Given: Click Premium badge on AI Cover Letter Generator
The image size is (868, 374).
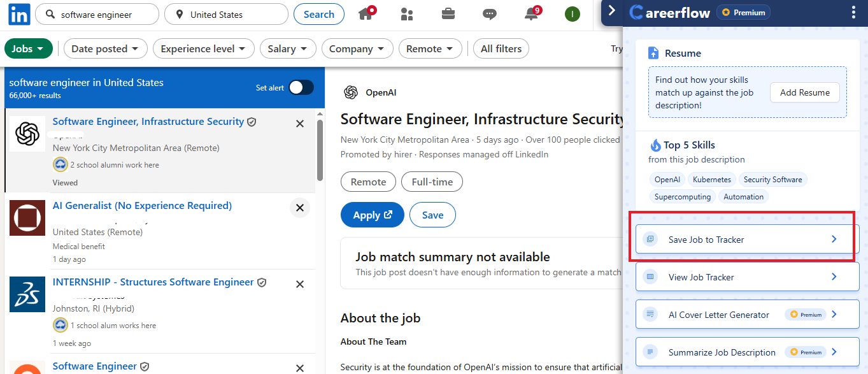Looking at the screenshot, I should 806,315.
